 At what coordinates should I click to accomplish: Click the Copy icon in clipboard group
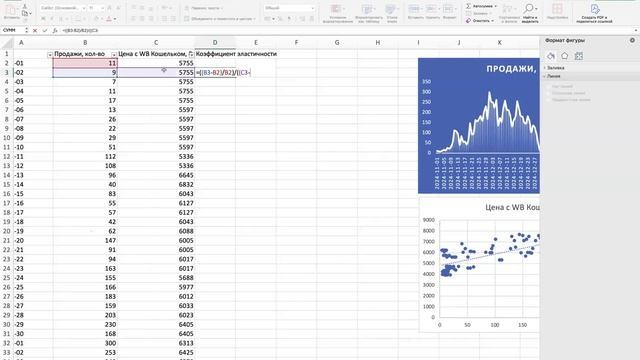(x=24, y=13)
